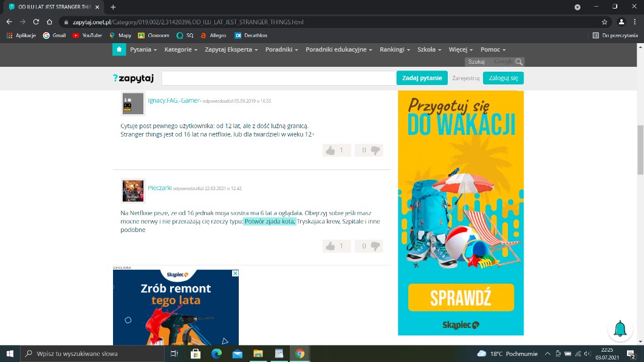Click the question input field beside zapytaj logo
Screen dimensions: 644x362
(278, 78)
